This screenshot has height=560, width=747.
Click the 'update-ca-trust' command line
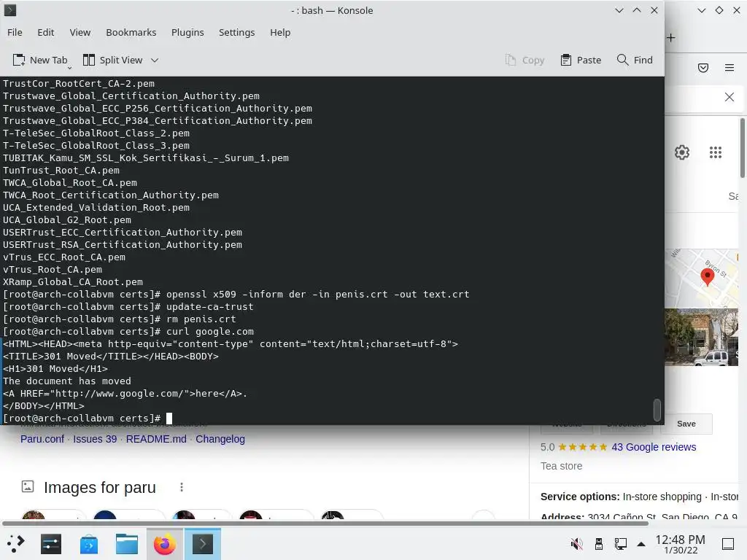pyautogui.click(x=128, y=307)
